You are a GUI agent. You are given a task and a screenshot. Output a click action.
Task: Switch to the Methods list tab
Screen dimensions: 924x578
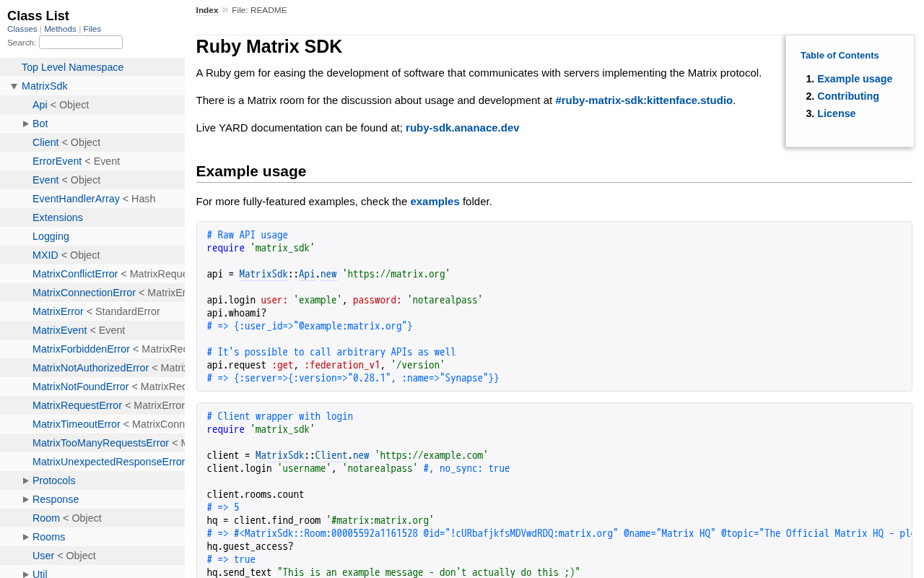tap(60, 29)
